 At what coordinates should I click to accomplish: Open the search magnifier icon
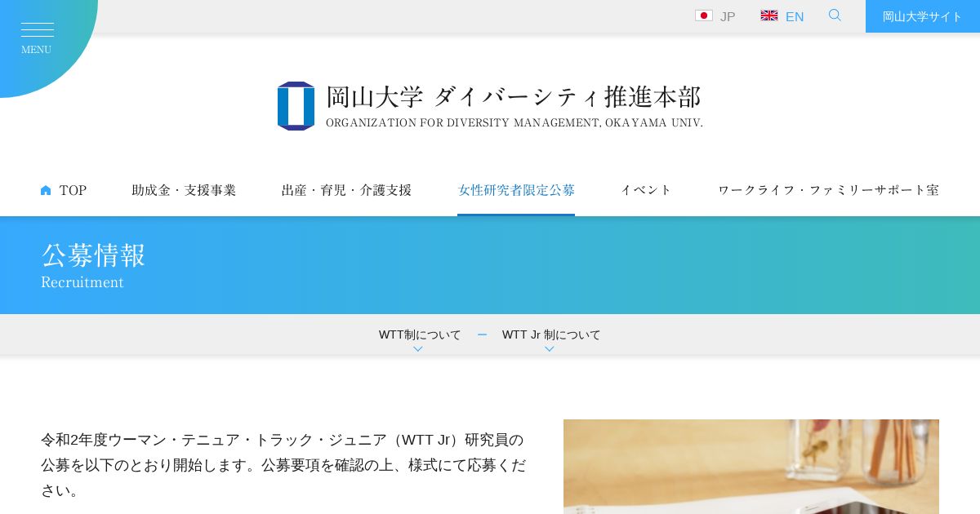point(835,15)
